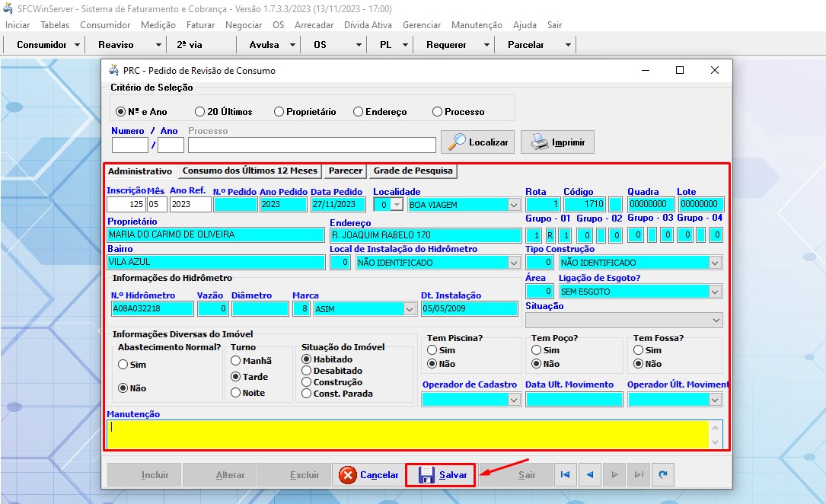Click the Manutenção field scrollbar down arrow
The image size is (826, 504).
click(x=714, y=443)
